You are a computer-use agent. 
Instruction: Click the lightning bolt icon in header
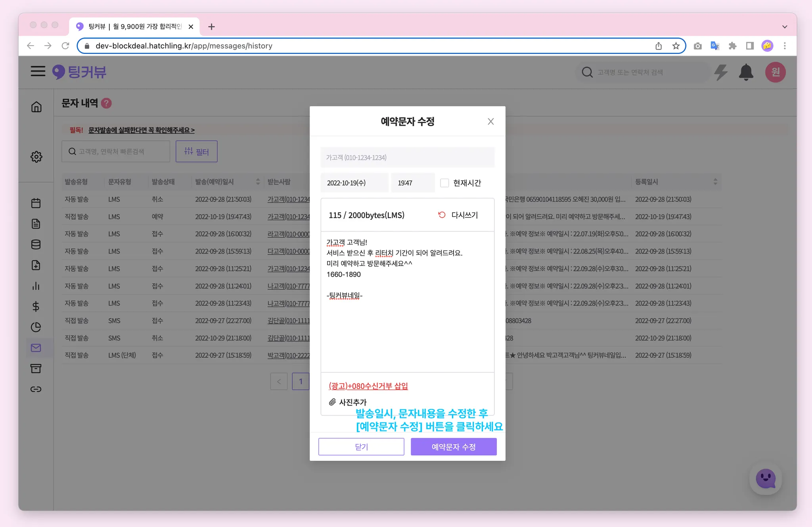pyautogui.click(x=721, y=72)
